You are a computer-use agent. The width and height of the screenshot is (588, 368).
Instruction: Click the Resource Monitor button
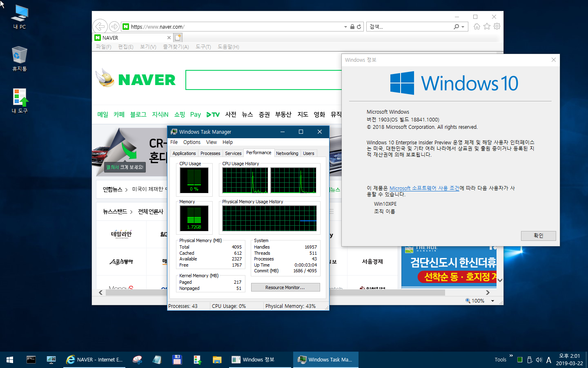(285, 287)
